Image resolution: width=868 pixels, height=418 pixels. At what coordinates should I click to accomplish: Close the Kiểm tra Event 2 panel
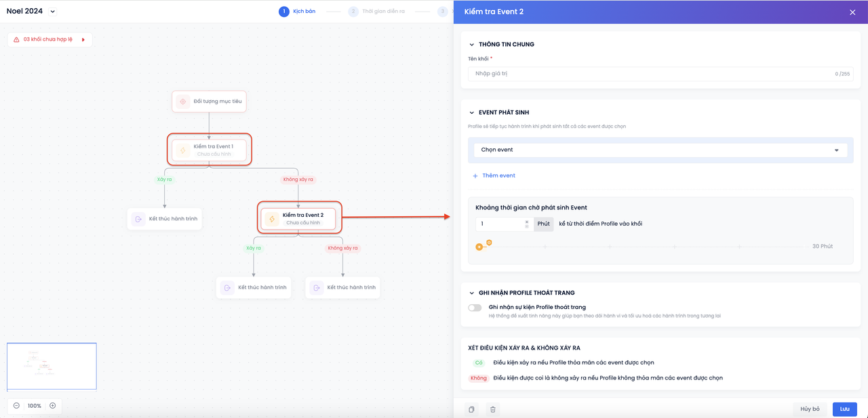(852, 12)
